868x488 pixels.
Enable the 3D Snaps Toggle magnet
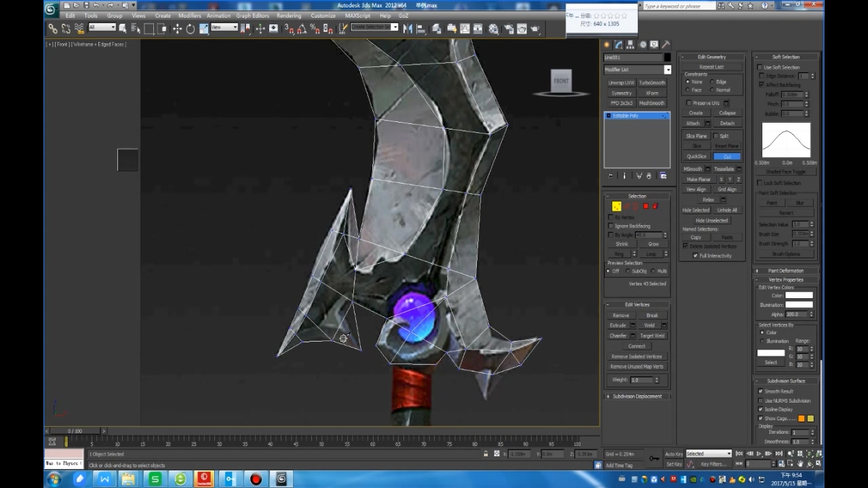coord(288,28)
